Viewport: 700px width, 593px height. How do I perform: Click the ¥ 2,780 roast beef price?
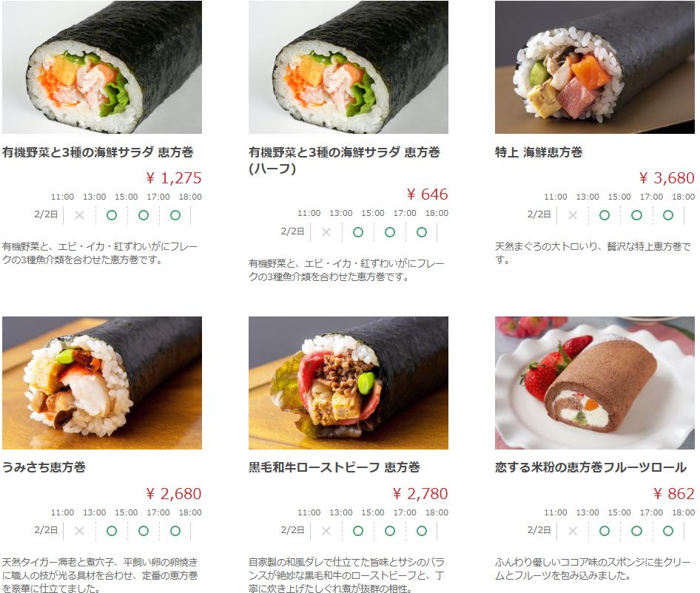tap(420, 494)
